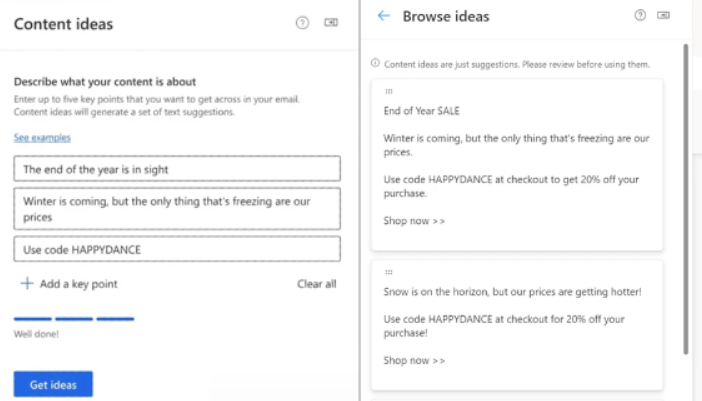This screenshot has height=401, width=702.
Task: Click the drag handle on the Snow card
Action: point(388,272)
